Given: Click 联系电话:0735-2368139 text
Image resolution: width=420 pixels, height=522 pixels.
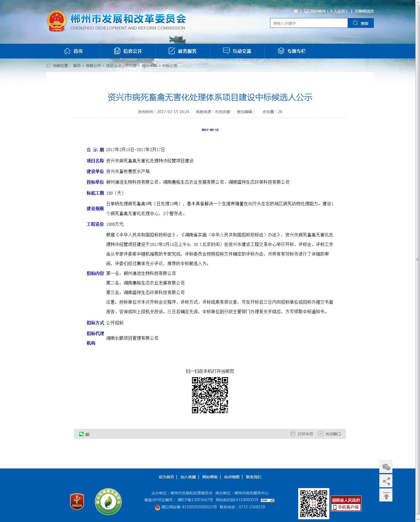Looking at the screenshot, I should (242, 507).
